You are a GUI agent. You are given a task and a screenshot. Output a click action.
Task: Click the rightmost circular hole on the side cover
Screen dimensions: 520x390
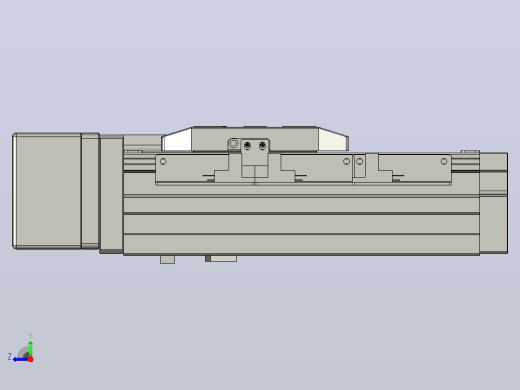[444, 161]
